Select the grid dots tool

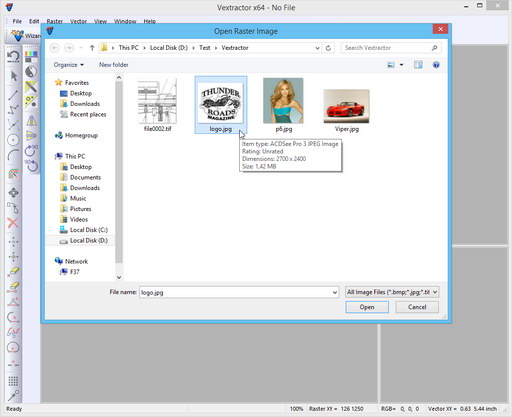coord(13,381)
